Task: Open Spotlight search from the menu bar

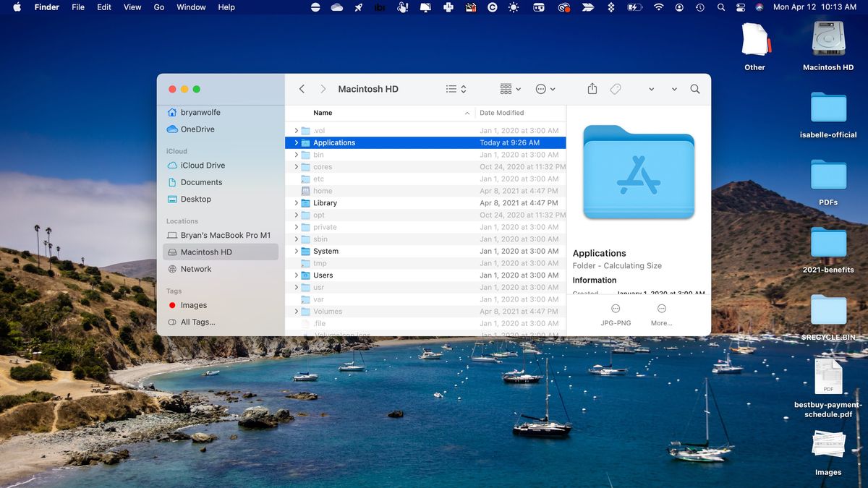Action: 720,7
